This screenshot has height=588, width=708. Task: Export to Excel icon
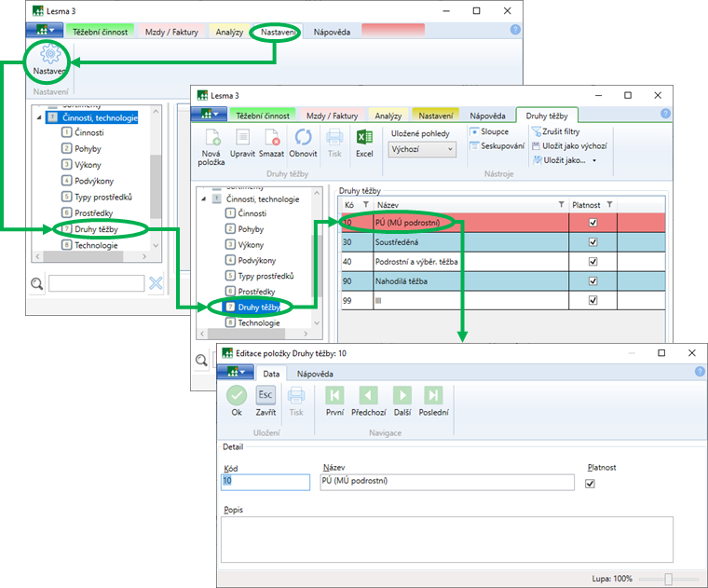click(364, 138)
